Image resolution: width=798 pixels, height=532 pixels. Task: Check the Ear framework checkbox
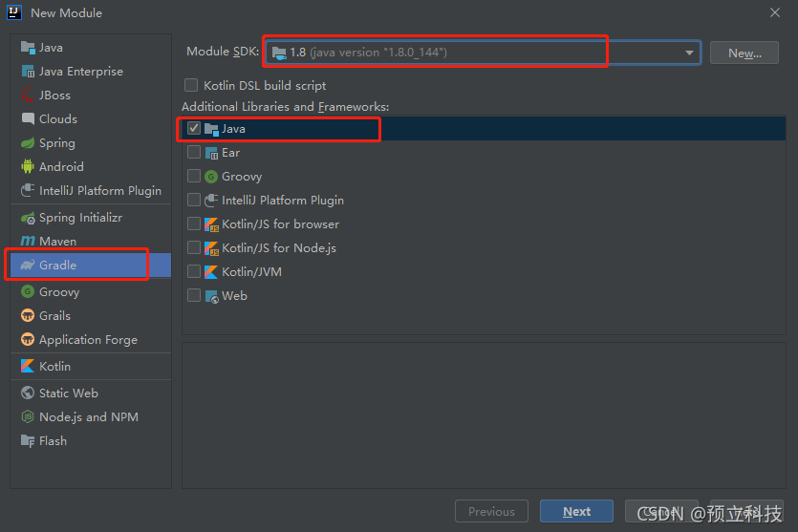(194, 152)
